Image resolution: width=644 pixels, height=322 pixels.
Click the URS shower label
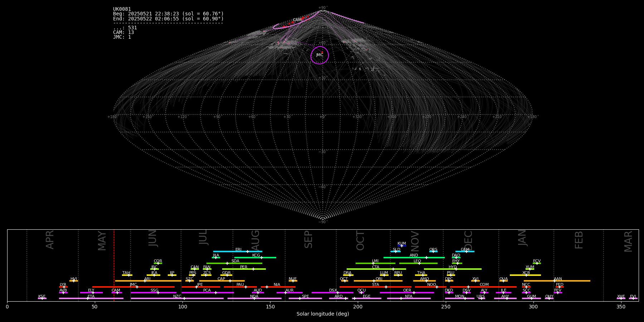(x=480, y=297)
